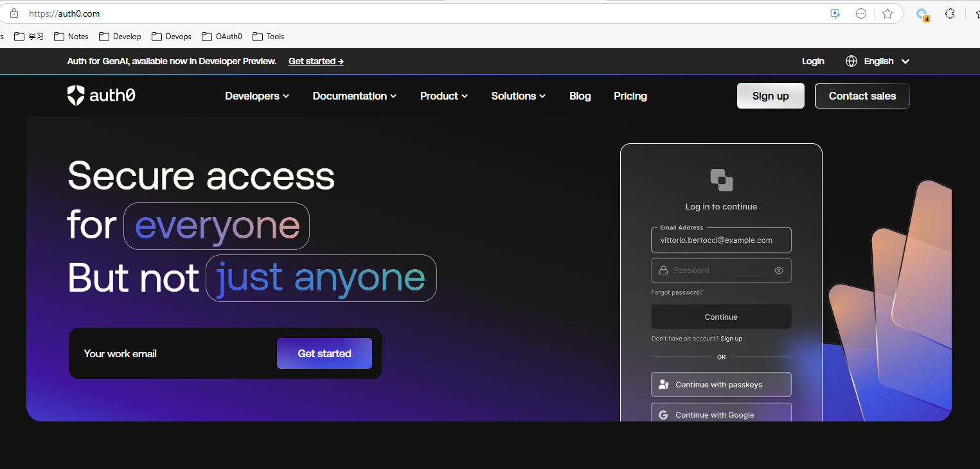
Task: Click the Contact sales button
Action: [x=862, y=96]
